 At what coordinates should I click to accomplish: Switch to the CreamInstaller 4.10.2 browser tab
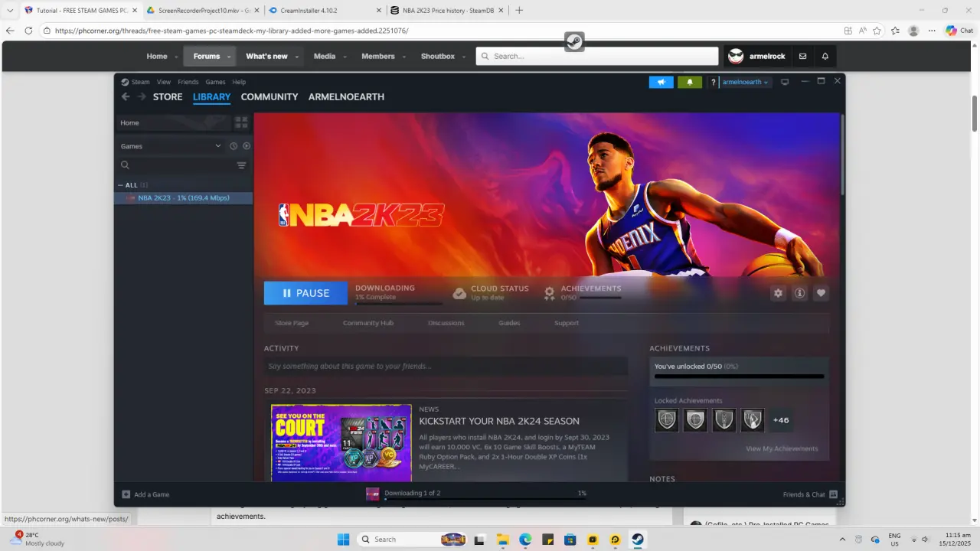pyautogui.click(x=325, y=10)
